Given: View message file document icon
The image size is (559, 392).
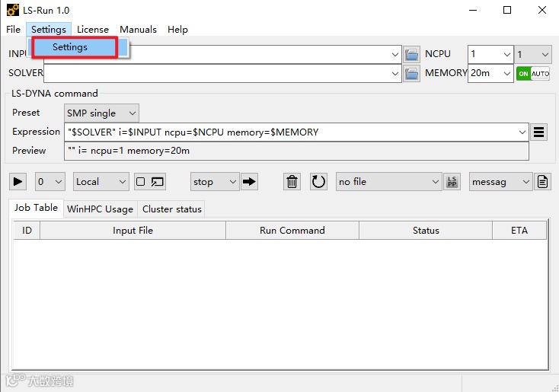Looking at the screenshot, I should tap(542, 182).
